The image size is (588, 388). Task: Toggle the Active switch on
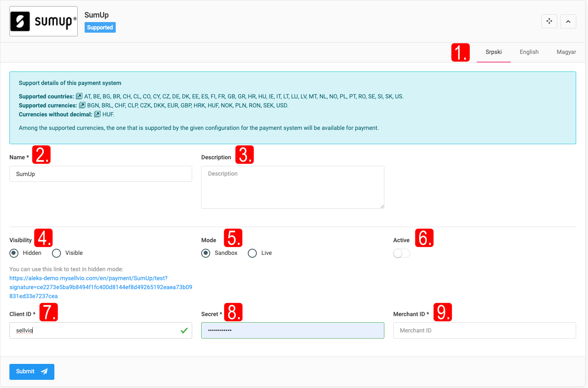tap(402, 253)
